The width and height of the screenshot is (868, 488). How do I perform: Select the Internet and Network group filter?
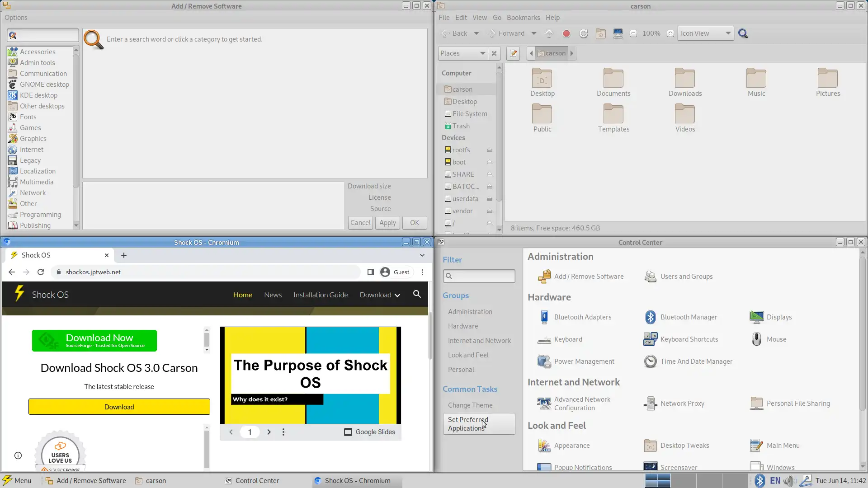coord(479,340)
